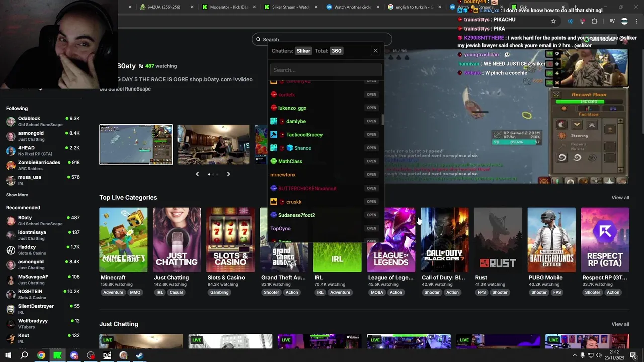Close the Chatters panel with the X
This screenshot has width=644, height=362.
(375, 51)
